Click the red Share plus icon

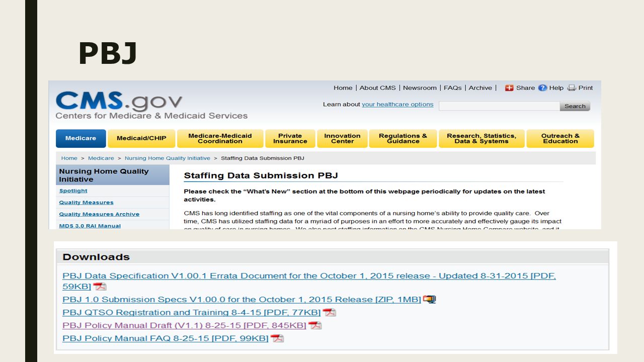(x=509, y=87)
